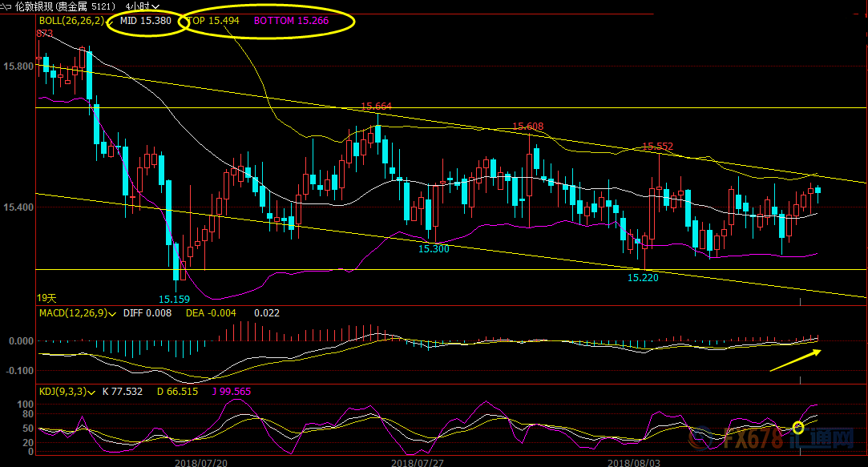Click the D 66.515 KDJ reading

pyautogui.click(x=177, y=392)
